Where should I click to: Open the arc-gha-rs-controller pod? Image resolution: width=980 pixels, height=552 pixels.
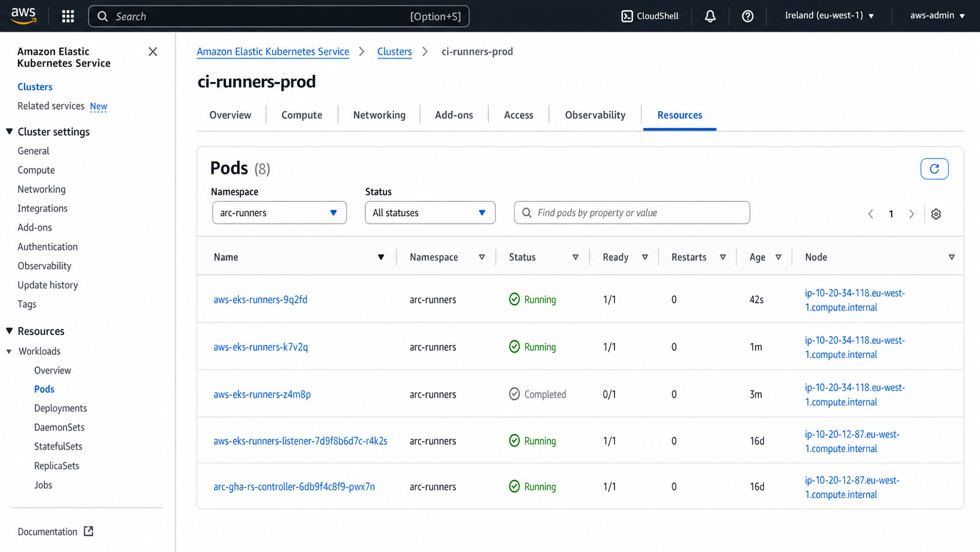(294, 487)
